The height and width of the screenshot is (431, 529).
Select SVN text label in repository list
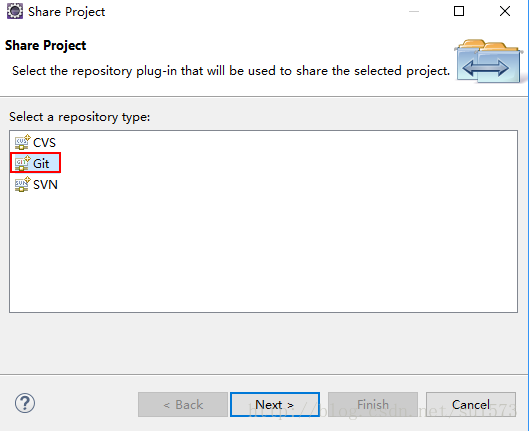coord(45,185)
